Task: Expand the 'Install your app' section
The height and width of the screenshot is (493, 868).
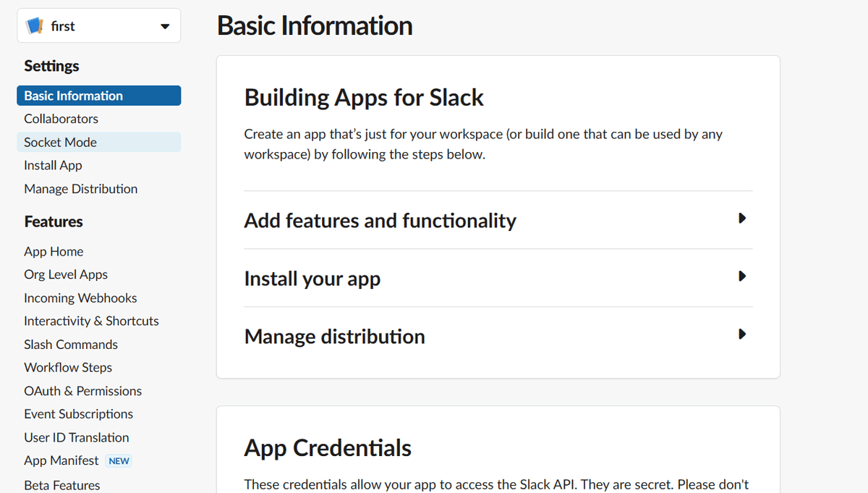Action: [498, 278]
